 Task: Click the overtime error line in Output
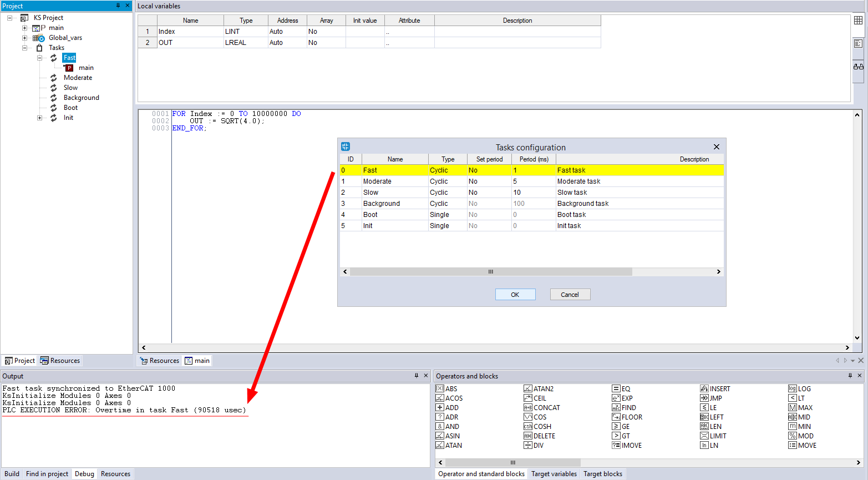click(x=124, y=410)
